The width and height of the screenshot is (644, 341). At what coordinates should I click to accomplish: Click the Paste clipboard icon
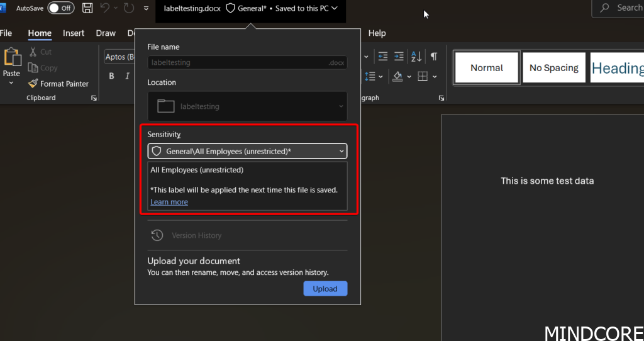coord(12,58)
